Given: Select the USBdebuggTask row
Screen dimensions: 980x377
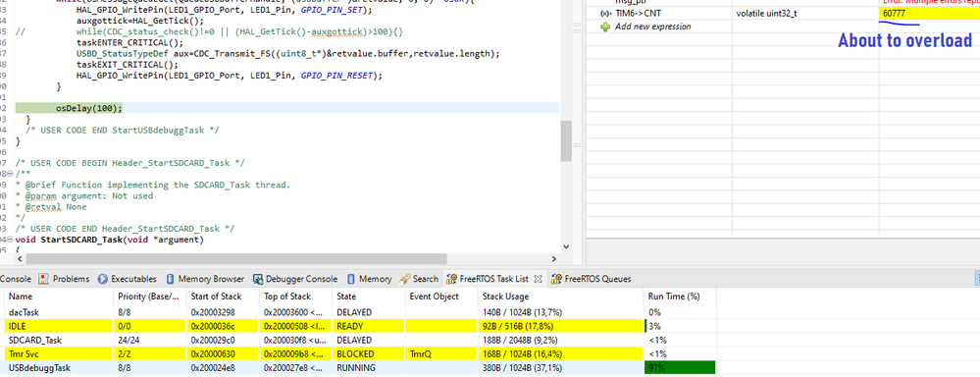Looking at the screenshot, I should coord(359,368).
